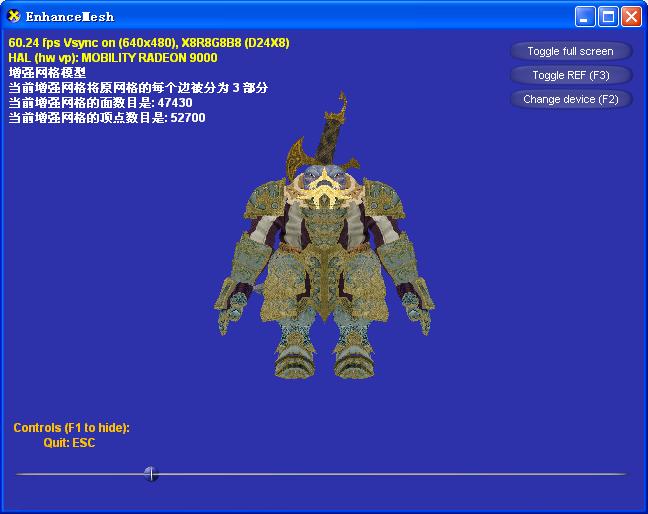Click the Controls (F1 to hide) label
The image size is (648, 514).
(x=71, y=428)
